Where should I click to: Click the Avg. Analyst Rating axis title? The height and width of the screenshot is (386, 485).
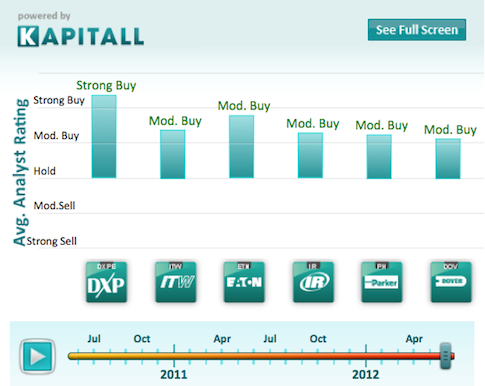20,172
